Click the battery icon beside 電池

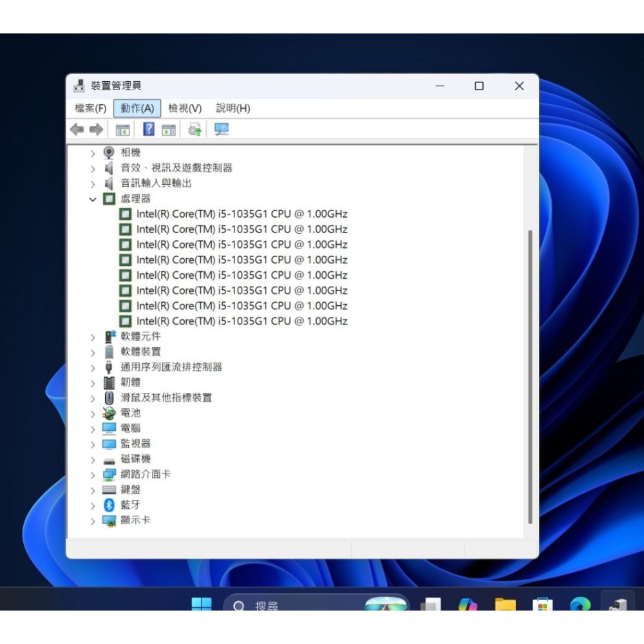tap(109, 413)
